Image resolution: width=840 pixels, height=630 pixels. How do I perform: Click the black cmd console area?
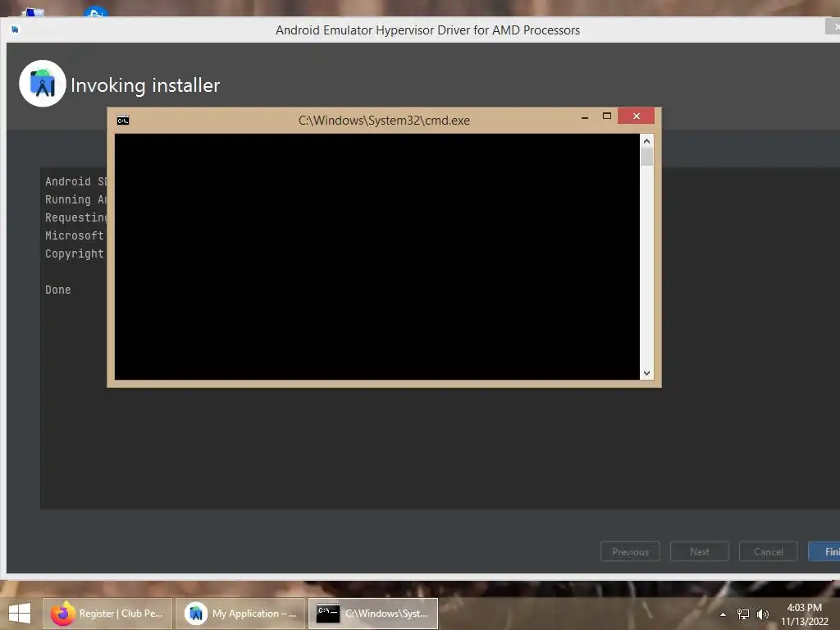coord(377,257)
